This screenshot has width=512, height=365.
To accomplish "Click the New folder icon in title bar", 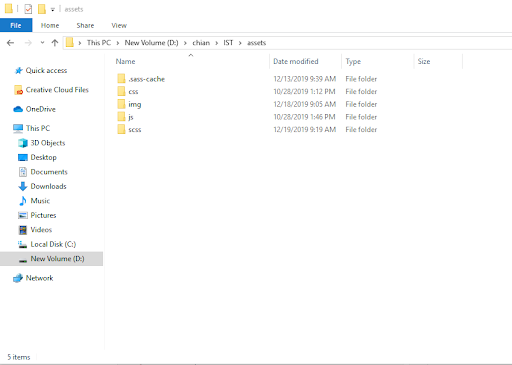I will pyautogui.click(x=42, y=9).
